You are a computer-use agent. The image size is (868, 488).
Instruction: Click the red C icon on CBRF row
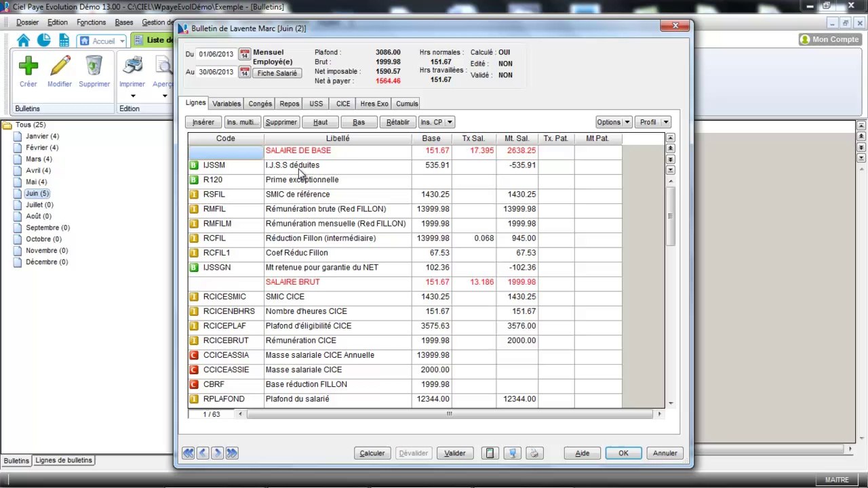coord(194,384)
